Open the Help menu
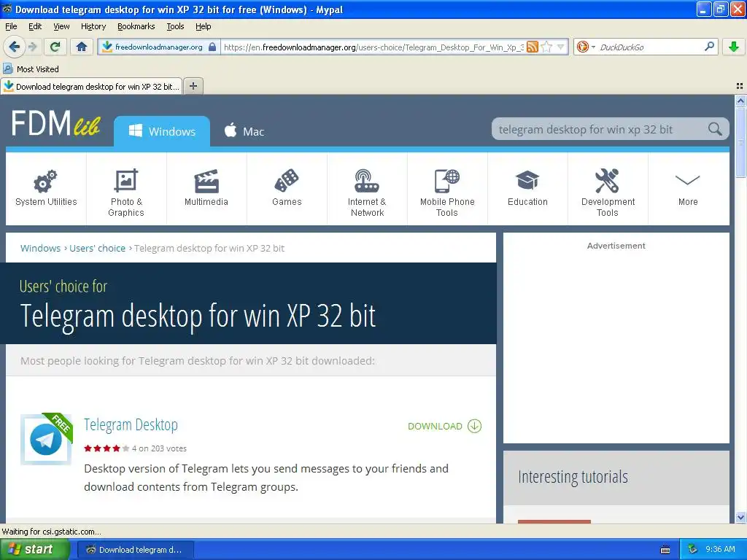 [x=203, y=26]
